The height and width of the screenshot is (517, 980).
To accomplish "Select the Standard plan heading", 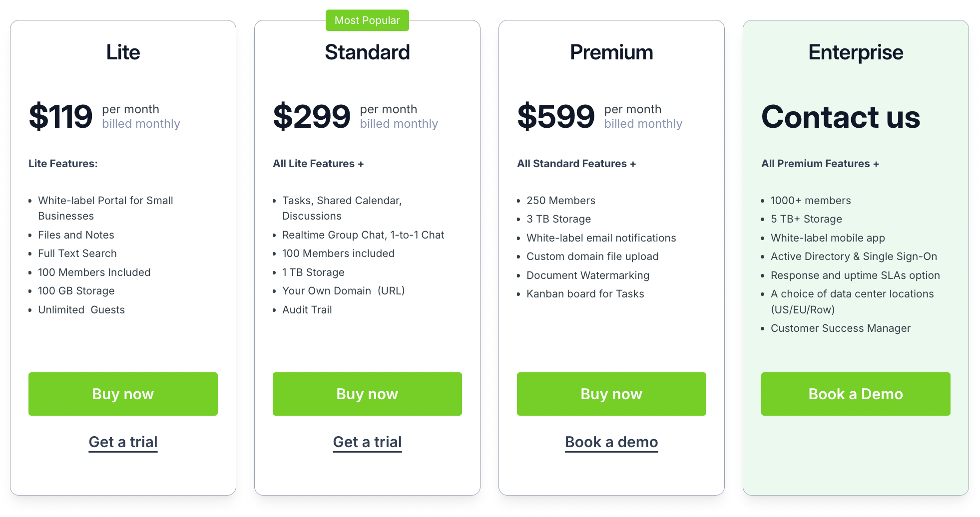I will coord(367,52).
